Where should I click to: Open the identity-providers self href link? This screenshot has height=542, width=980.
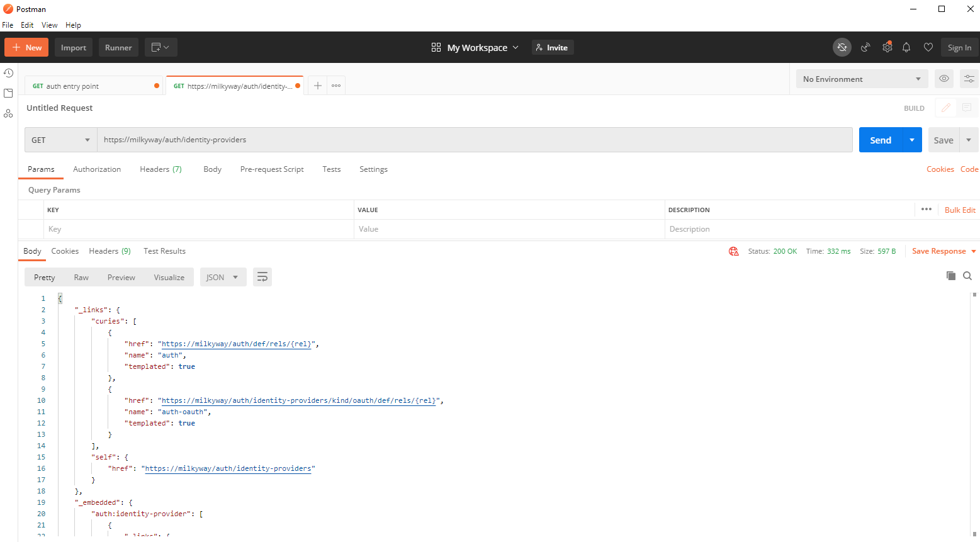(x=228, y=468)
